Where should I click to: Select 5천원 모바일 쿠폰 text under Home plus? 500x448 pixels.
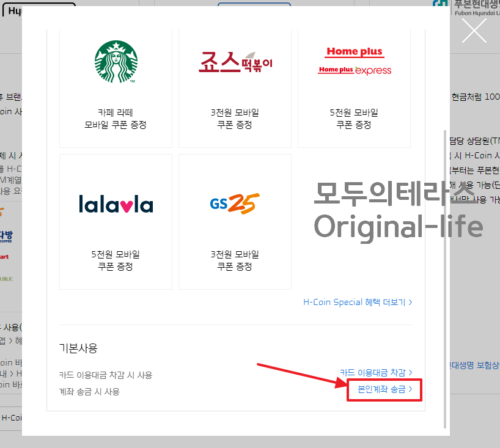[354, 119]
